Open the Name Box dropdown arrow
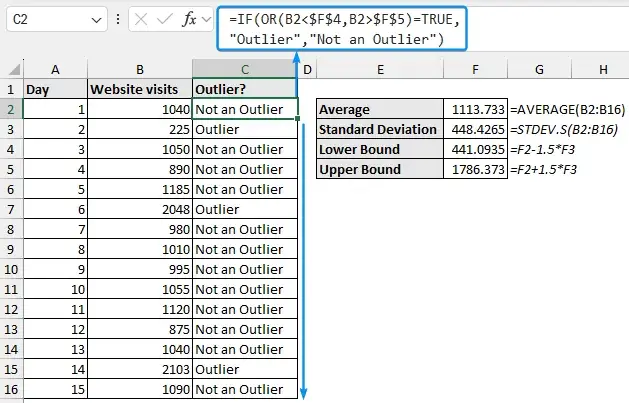Screen dimensions: 629x403 pos(96,20)
